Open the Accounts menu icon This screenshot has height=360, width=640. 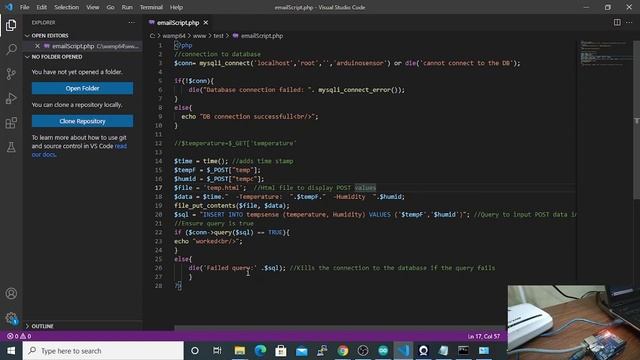click(11, 293)
